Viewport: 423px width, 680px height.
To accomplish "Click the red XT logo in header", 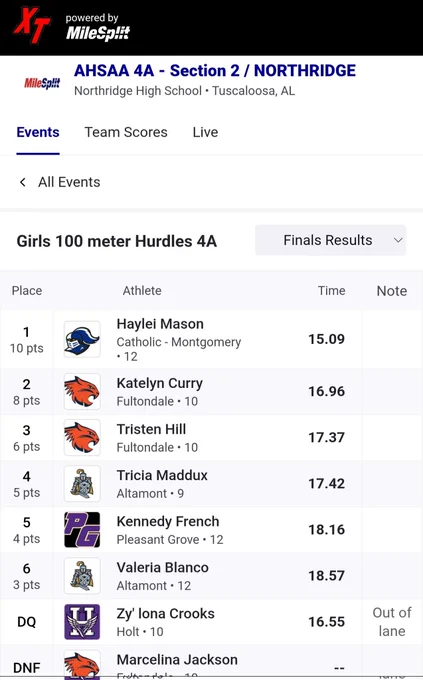I will pos(33,26).
